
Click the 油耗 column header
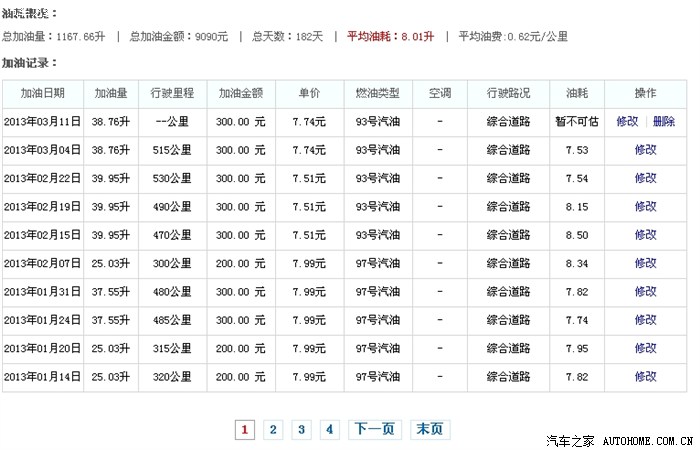(x=577, y=93)
